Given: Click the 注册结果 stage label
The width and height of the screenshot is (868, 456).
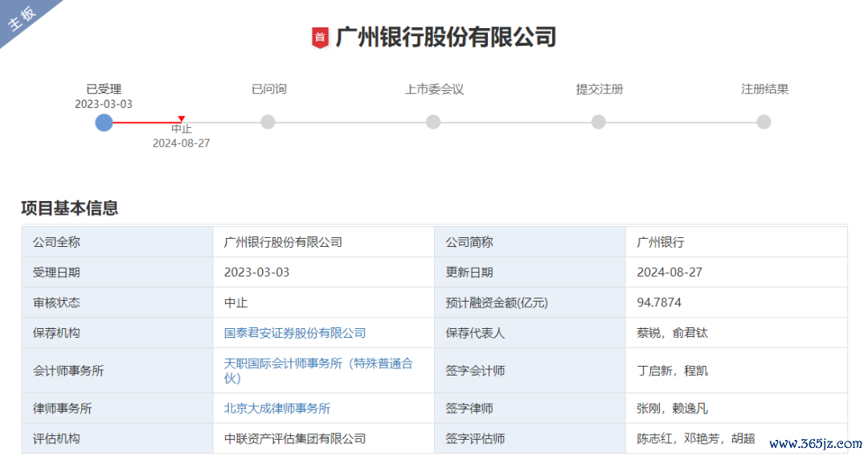Looking at the screenshot, I should coord(764,89).
